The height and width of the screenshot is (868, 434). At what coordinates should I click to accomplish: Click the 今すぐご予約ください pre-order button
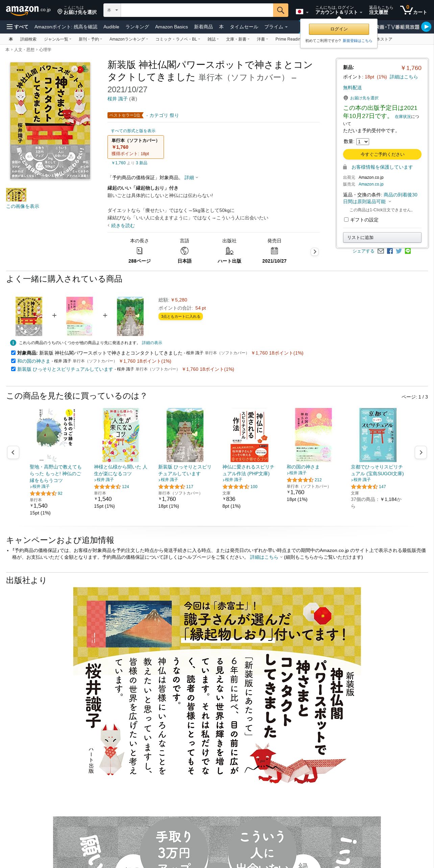[382, 154]
